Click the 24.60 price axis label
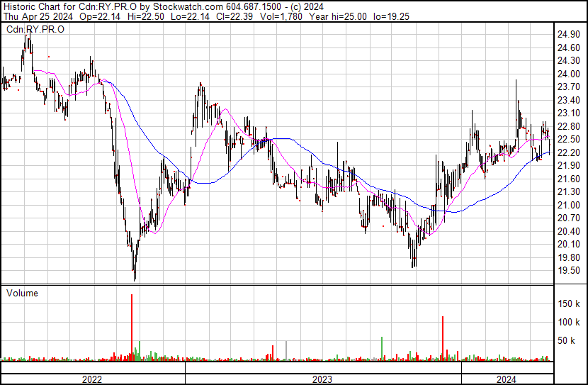Screen dimensions: 588x385 (x=569, y=48)
